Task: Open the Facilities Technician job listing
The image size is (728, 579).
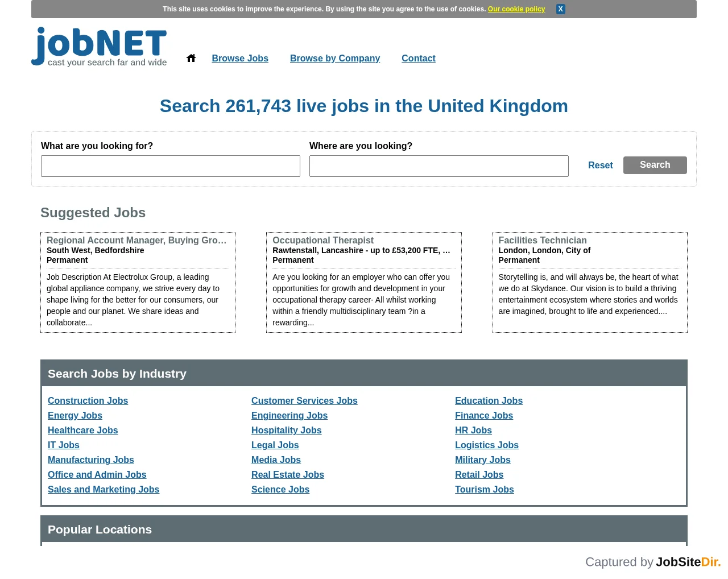Action: 543,241
